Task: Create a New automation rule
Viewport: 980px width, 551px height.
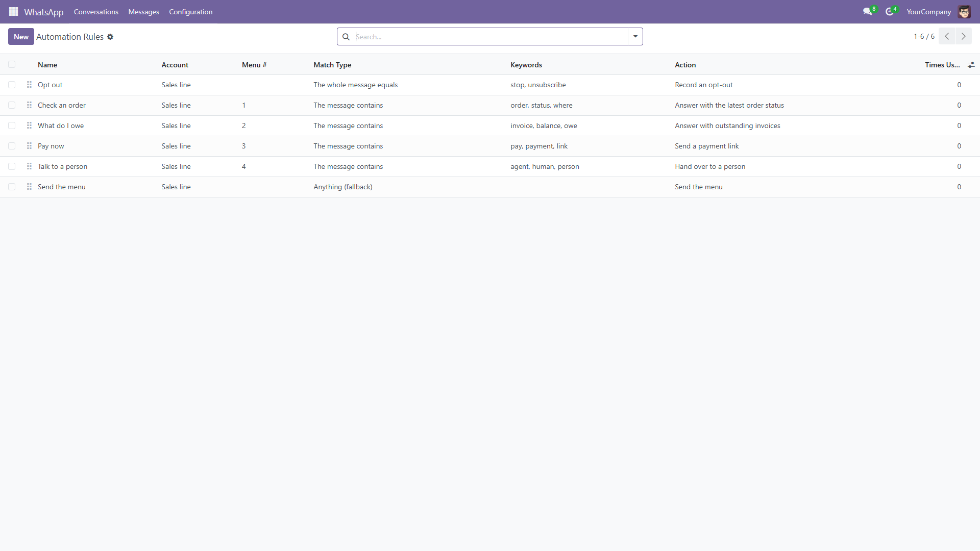Action: tap(21, 37)
